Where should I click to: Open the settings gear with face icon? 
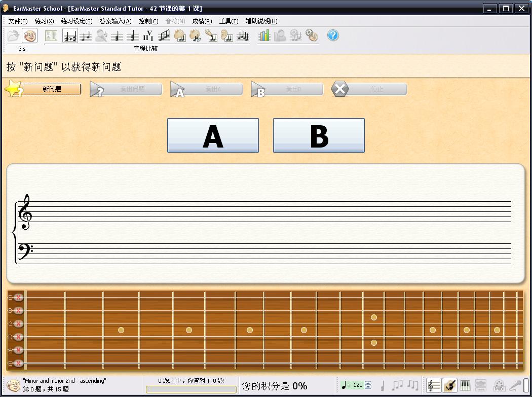pos(311,35)
